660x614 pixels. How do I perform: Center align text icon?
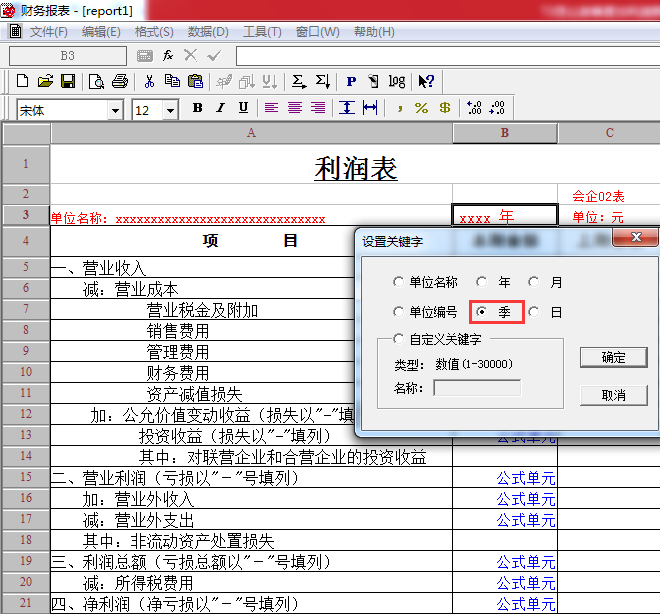[x=295, y=108]
